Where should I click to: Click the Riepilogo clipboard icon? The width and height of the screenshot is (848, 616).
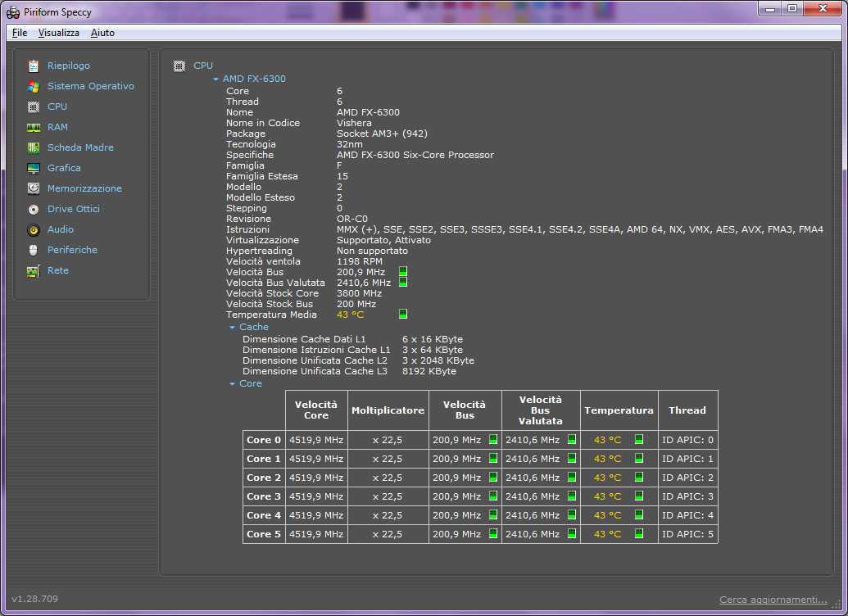(x=34, y=66)
